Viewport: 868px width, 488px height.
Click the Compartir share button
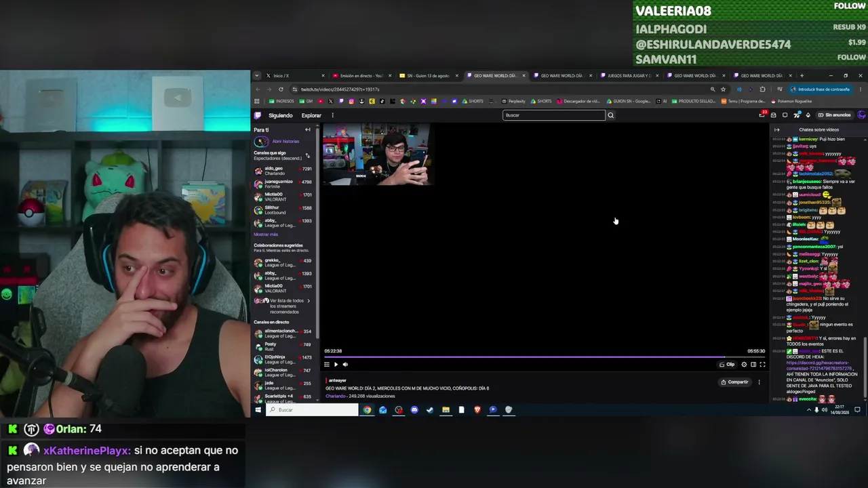click(x=734, y=382)
